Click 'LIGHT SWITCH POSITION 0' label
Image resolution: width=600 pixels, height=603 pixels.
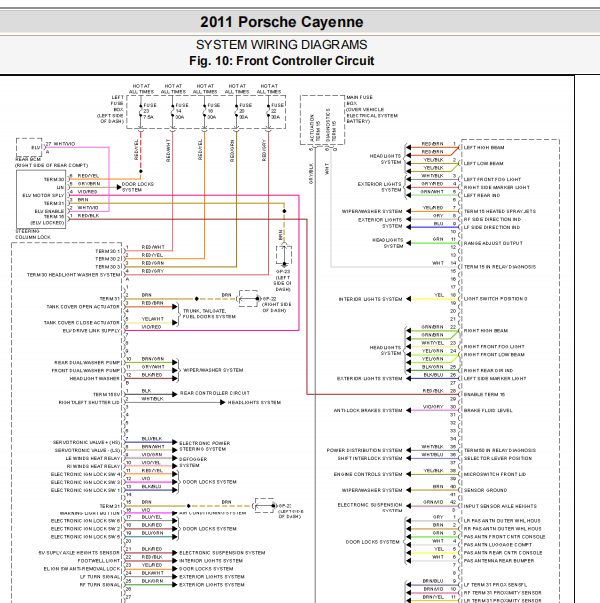point(495,299)
